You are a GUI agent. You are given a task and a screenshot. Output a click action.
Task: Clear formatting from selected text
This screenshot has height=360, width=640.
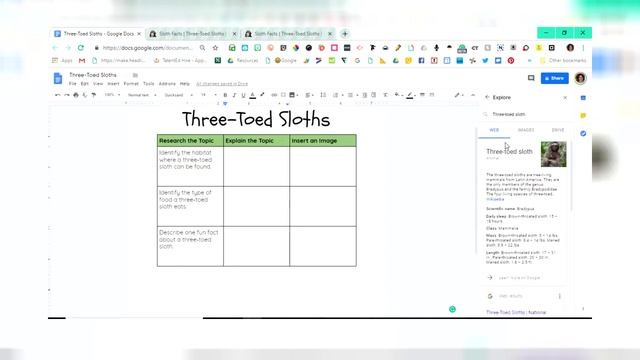click(385, 95)
